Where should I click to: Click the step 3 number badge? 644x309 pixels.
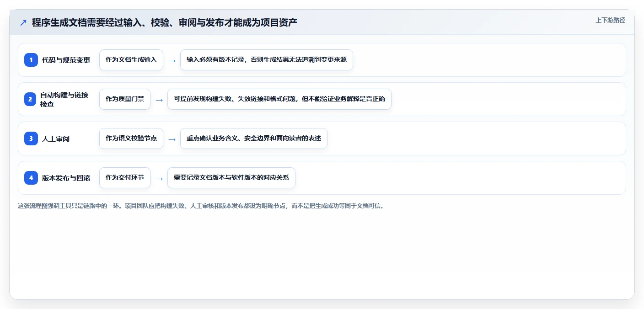coord(31,139)
